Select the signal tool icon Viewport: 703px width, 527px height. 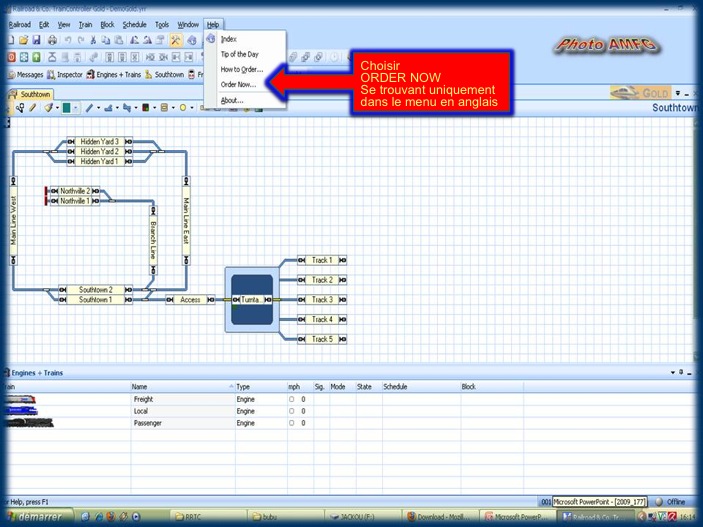(145, 108)
